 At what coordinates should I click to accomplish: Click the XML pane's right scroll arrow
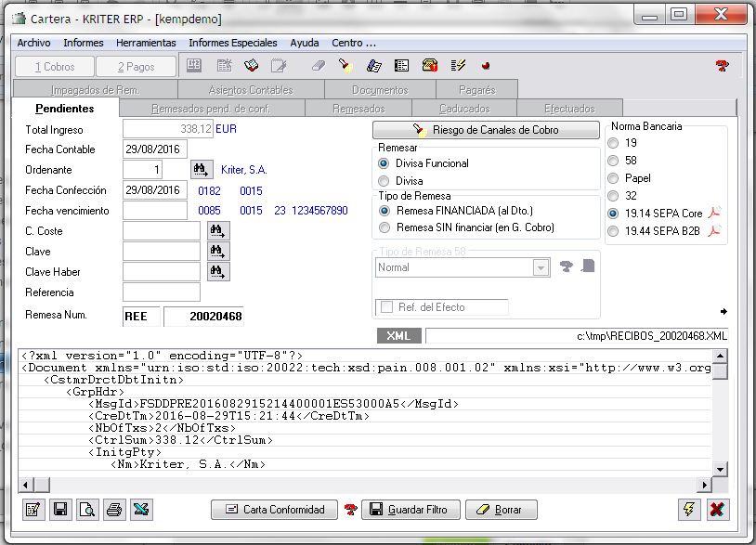coord(705,485)
